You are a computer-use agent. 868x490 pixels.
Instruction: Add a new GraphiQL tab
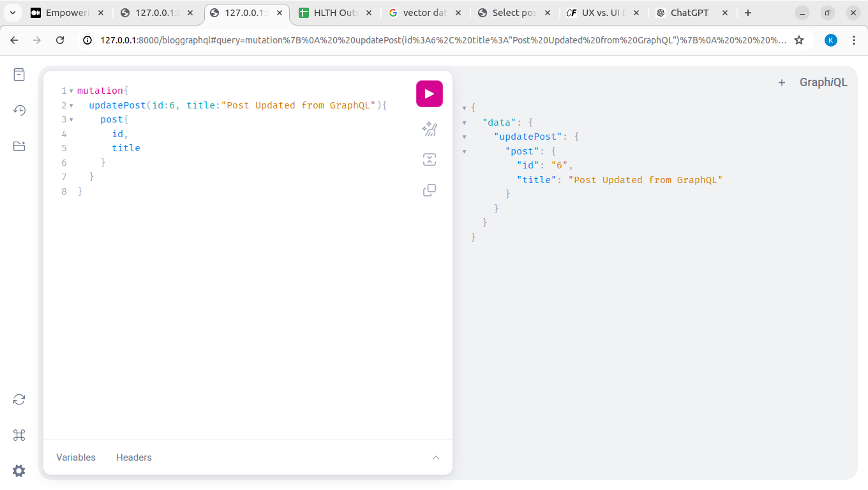click(x=781, y=82)
